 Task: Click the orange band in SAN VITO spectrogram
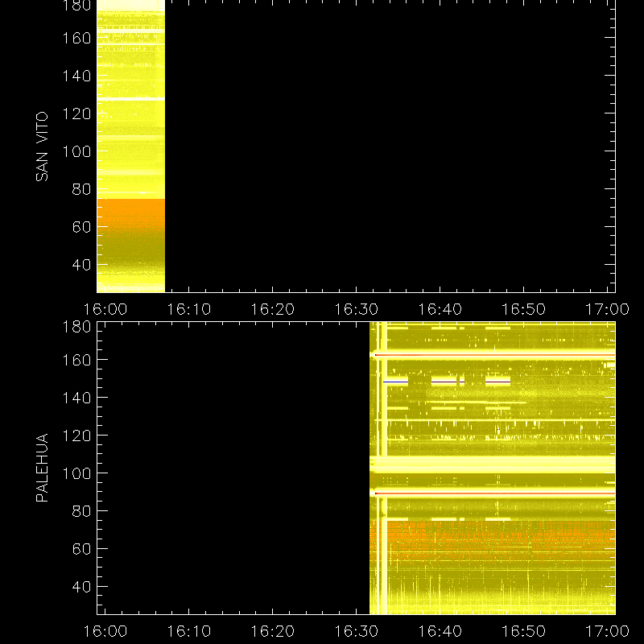coord(130,213)
